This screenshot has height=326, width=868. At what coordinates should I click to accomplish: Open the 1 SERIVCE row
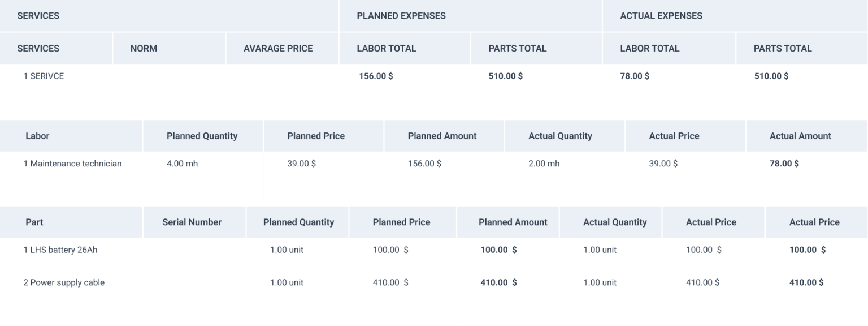[x=44, y=76]
